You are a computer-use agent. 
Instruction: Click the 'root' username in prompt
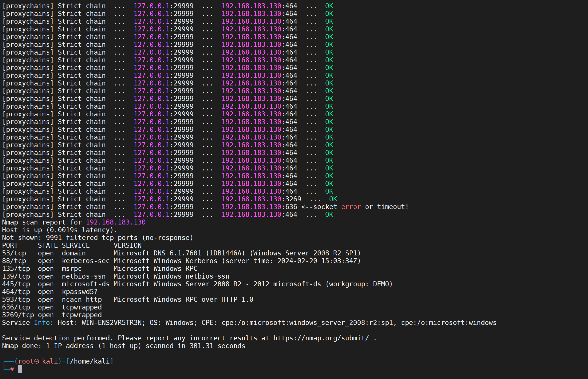[x=26, y=361]
